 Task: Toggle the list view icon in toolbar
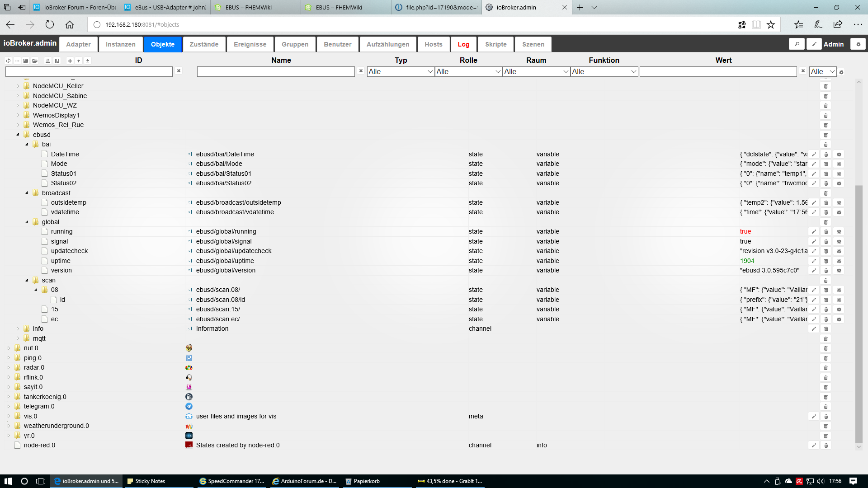point(17,61)
